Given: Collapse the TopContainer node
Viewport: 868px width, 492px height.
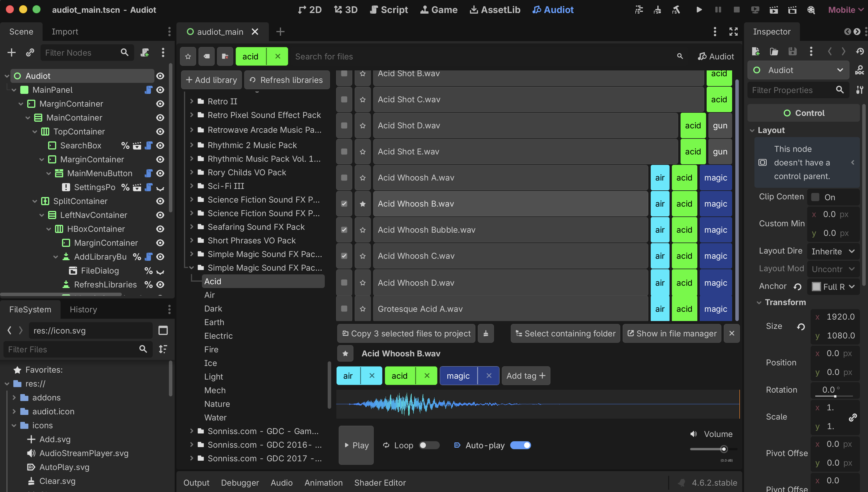Looking at the screenshot, I should [x=35, y=132].
